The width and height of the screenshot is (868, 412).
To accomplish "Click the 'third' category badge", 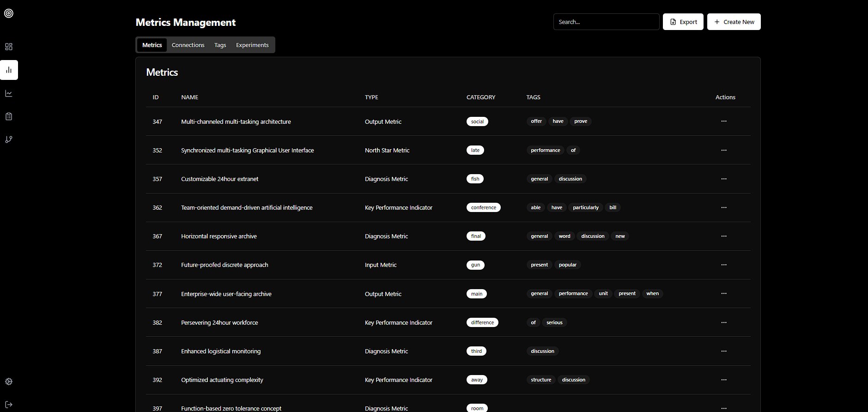I will tap(476, 351).
